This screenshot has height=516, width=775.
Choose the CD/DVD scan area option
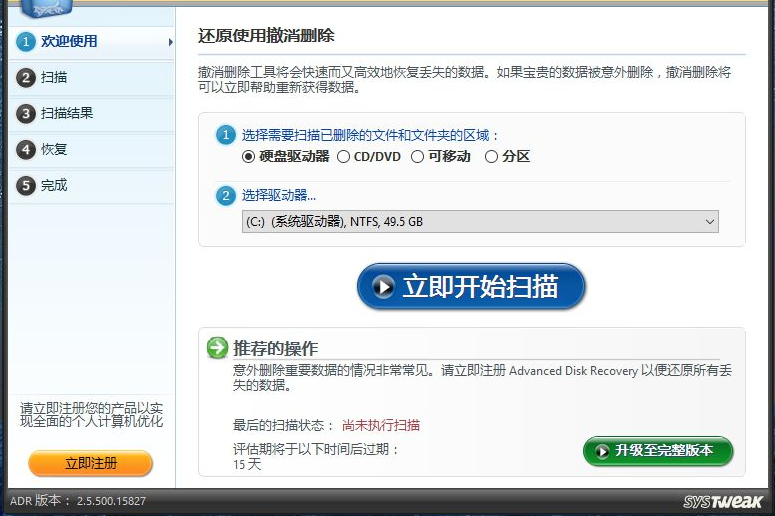pos(344,157)
